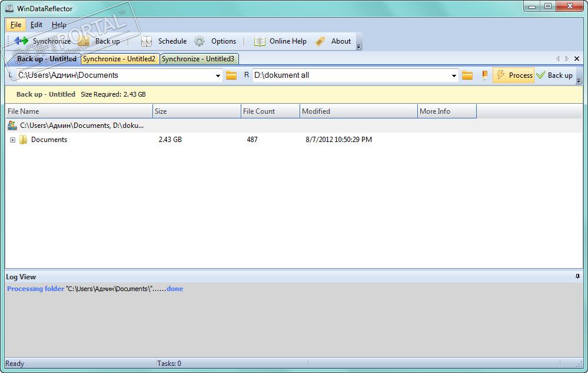Open Online Help book icon
588x373 pixels.
[260, 41]
